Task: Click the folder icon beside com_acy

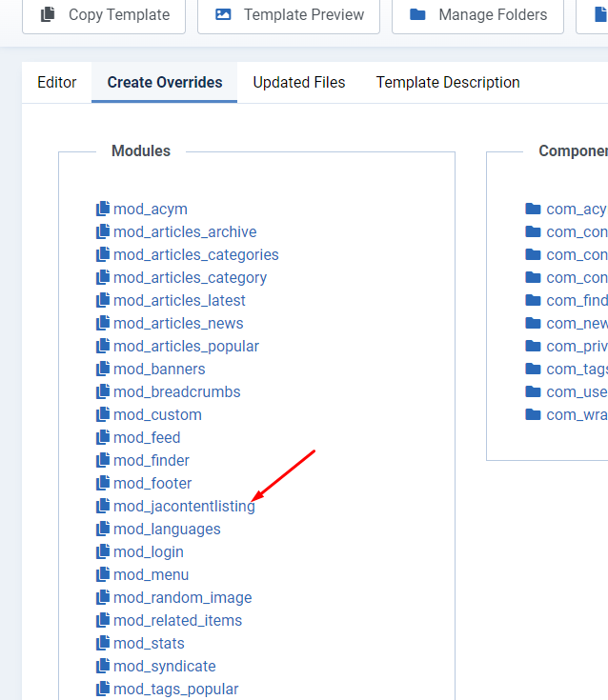Action: 533,209
